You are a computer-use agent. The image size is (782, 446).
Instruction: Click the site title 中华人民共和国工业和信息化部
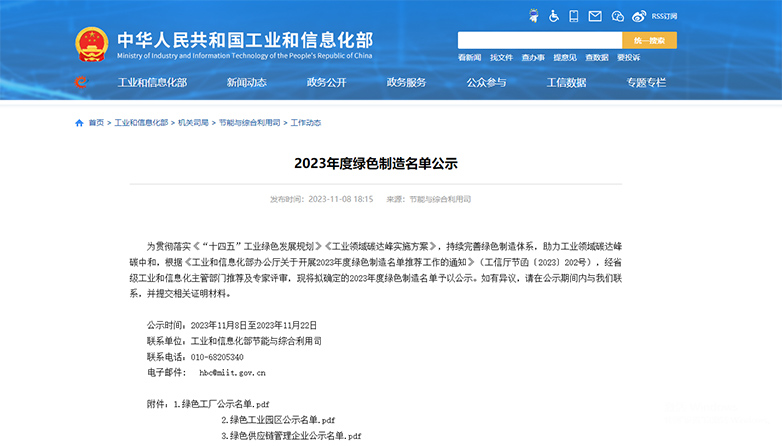pos(245,40)
